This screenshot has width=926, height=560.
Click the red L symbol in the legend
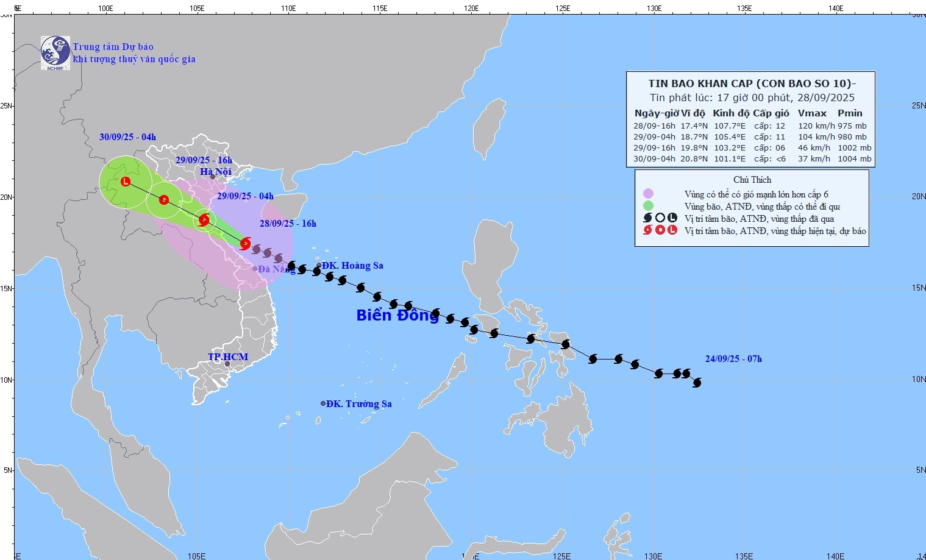click(672, 230)
